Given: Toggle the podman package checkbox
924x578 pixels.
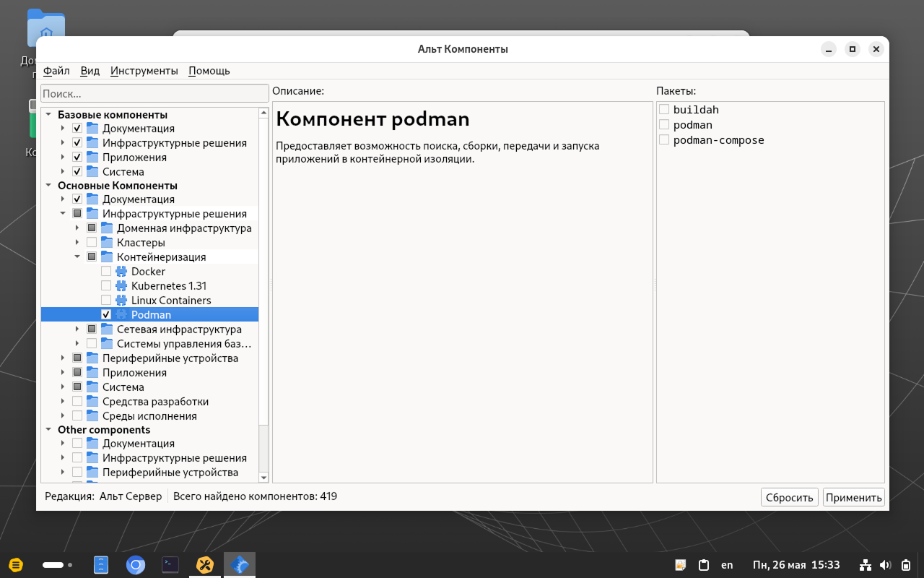Looking at the screenshot, I should tap(664, 124).
